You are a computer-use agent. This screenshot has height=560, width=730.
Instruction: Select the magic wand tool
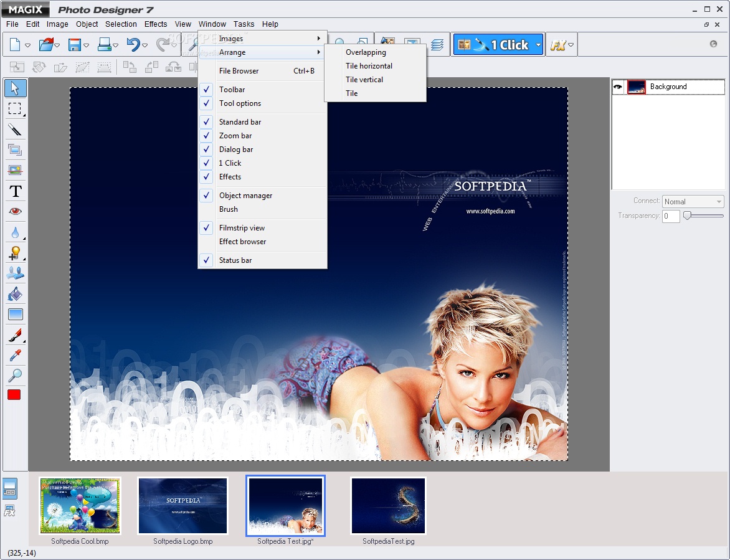click(x=15, y=129)
